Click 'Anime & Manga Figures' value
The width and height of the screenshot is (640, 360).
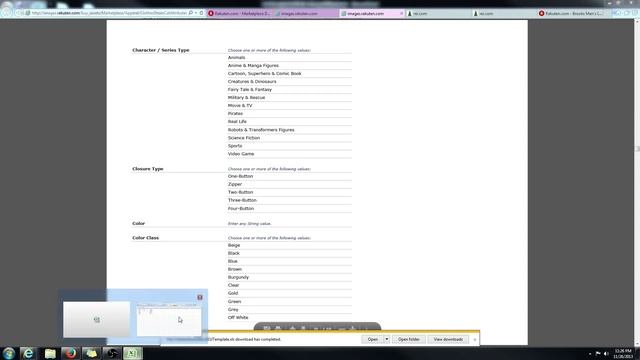[253, 65]
